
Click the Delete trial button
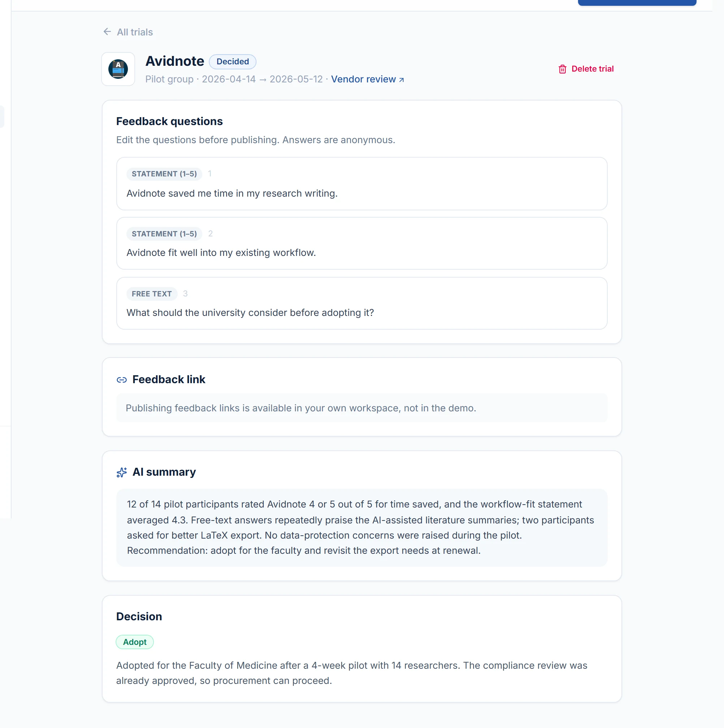pos(586,69)
